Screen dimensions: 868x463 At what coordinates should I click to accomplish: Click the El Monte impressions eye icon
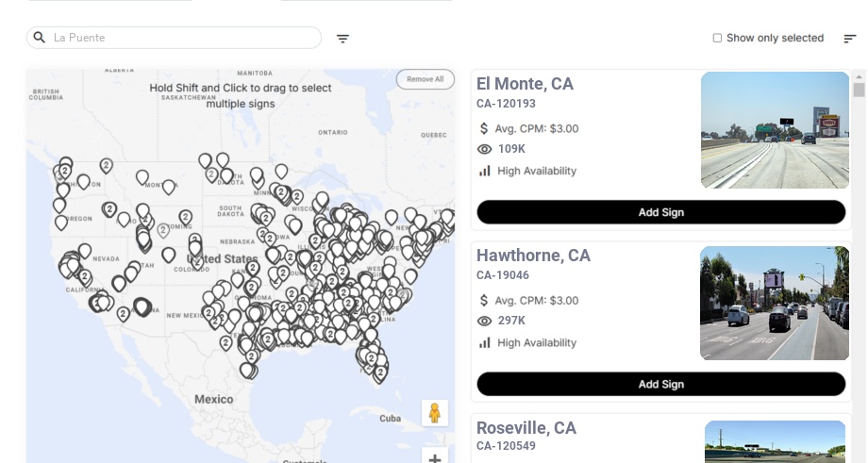485,149
